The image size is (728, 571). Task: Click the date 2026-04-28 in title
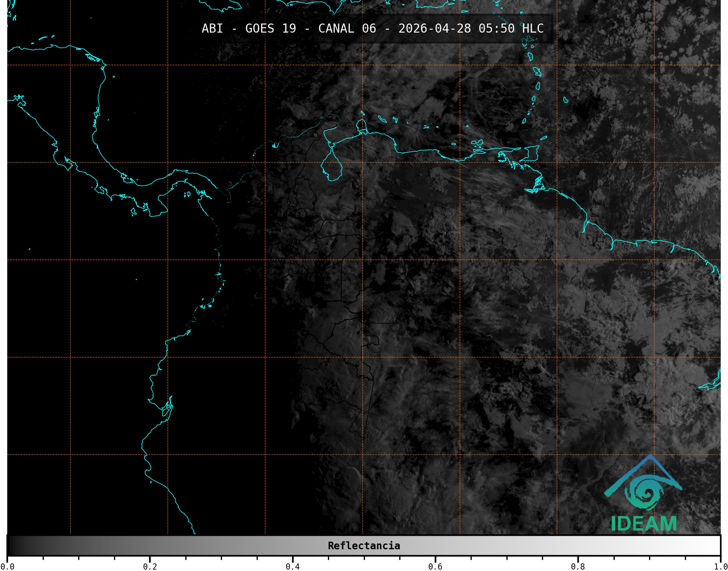434,29
